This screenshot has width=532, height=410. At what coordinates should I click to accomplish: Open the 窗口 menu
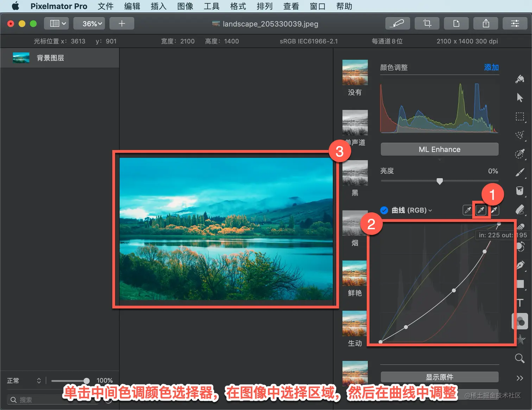(x=318, y=6)
